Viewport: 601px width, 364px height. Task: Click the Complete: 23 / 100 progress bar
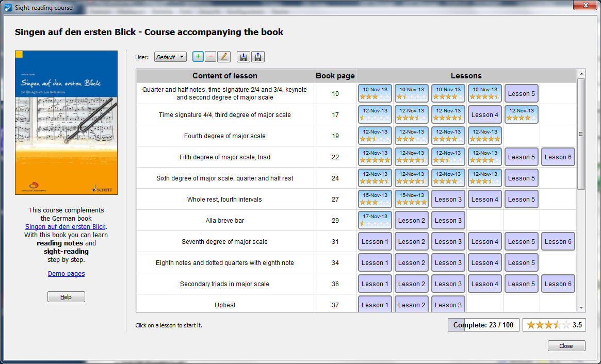(483, 325)
